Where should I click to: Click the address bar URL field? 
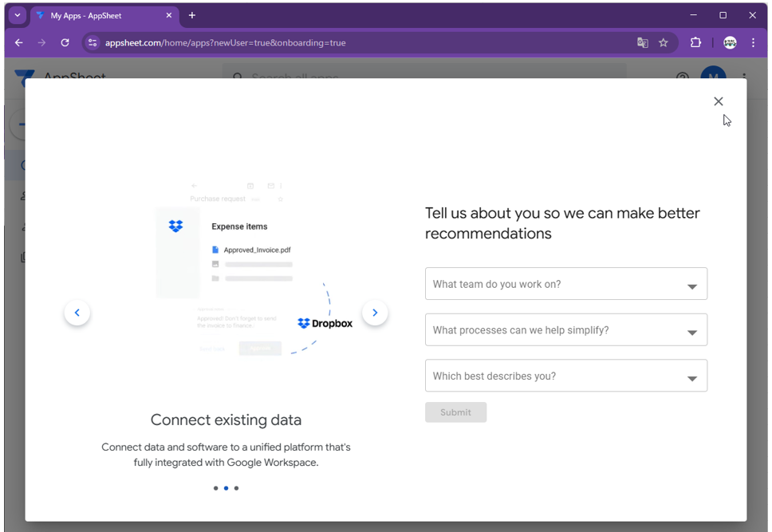[359, 43]
